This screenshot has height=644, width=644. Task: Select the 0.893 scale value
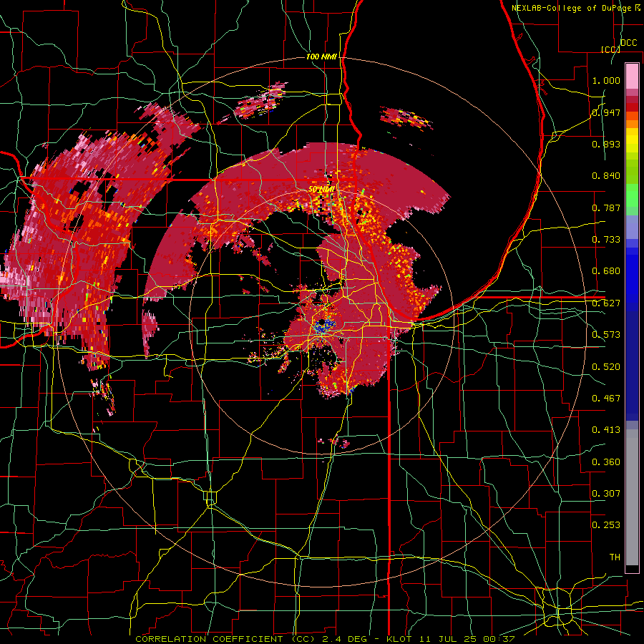tap(606, 144)
